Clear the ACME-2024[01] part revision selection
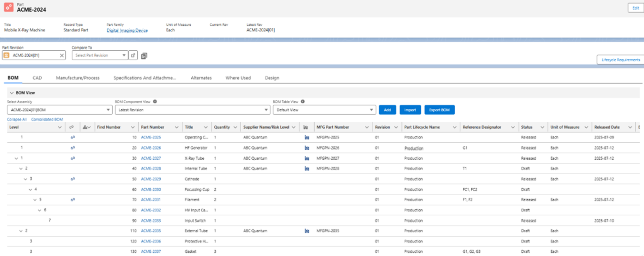The height and width of the screenshot is (256, 644). tap(62, 55)
